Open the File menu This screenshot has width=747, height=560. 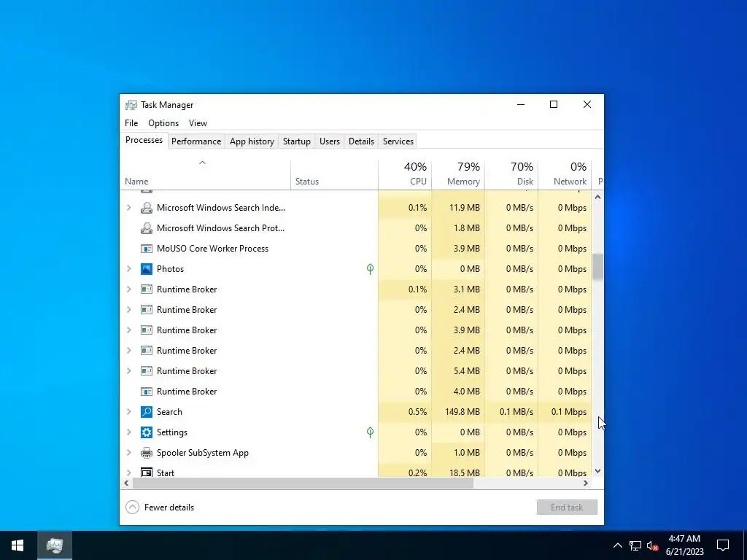131,123
